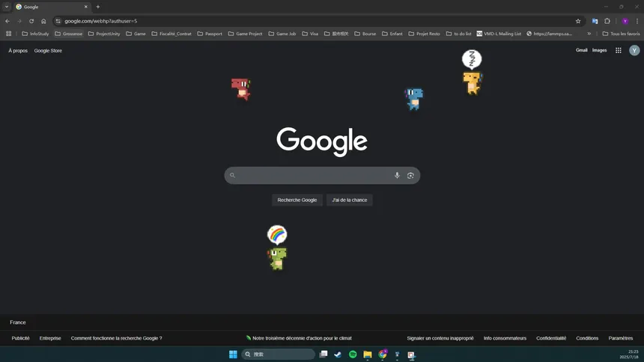
Task: Expand the InfoStudy bookmark folder
Action: click(x=35, y=34)
